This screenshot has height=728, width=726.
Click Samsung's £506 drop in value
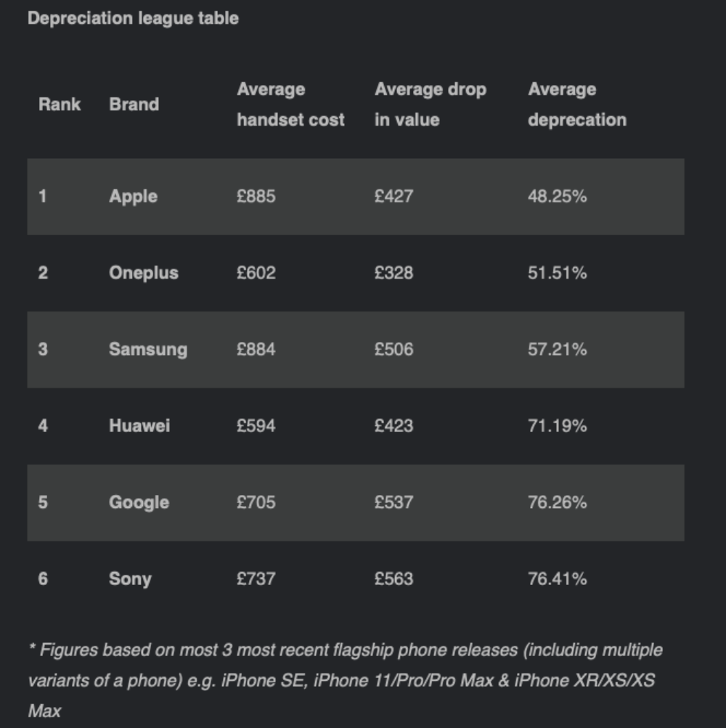[x=393, y=349]
